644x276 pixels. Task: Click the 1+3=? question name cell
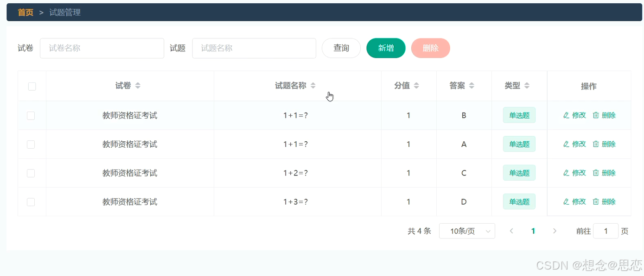click(x=296, y=201)
